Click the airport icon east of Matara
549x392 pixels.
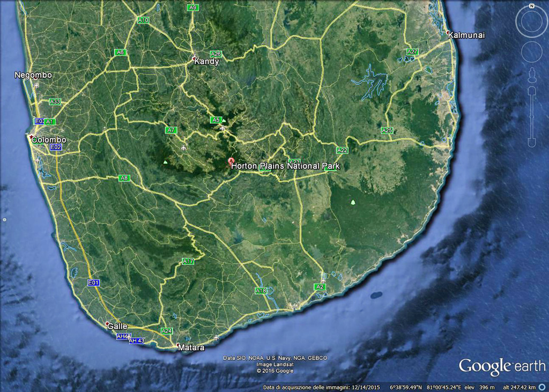[x=216, y=337]
